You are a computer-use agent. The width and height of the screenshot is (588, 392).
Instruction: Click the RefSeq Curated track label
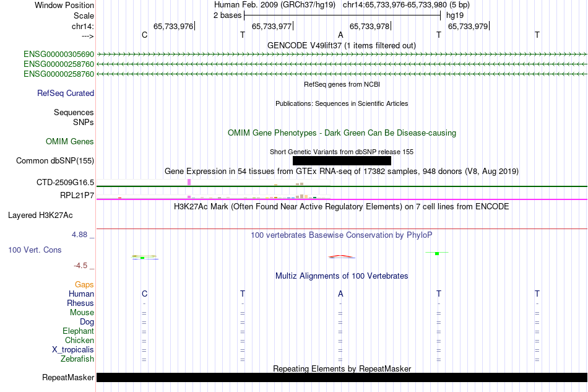(65, 93)
